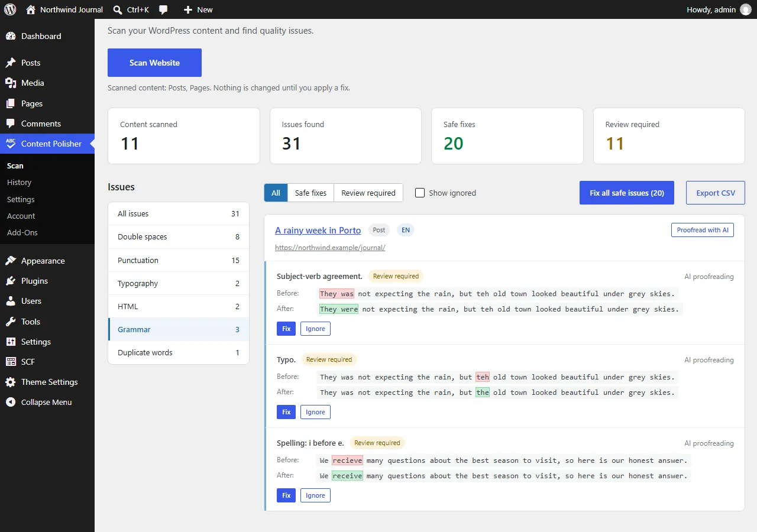
Task: Filter issues by Punctuation
Action: pyautogui.click(x=179, y=260)
